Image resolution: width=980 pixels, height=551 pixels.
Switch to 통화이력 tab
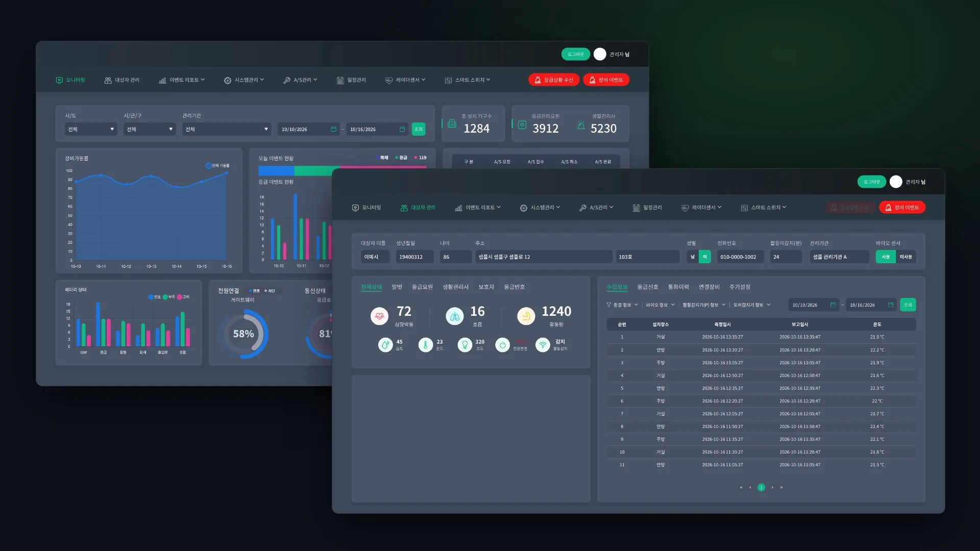click(x=678, y=287)
